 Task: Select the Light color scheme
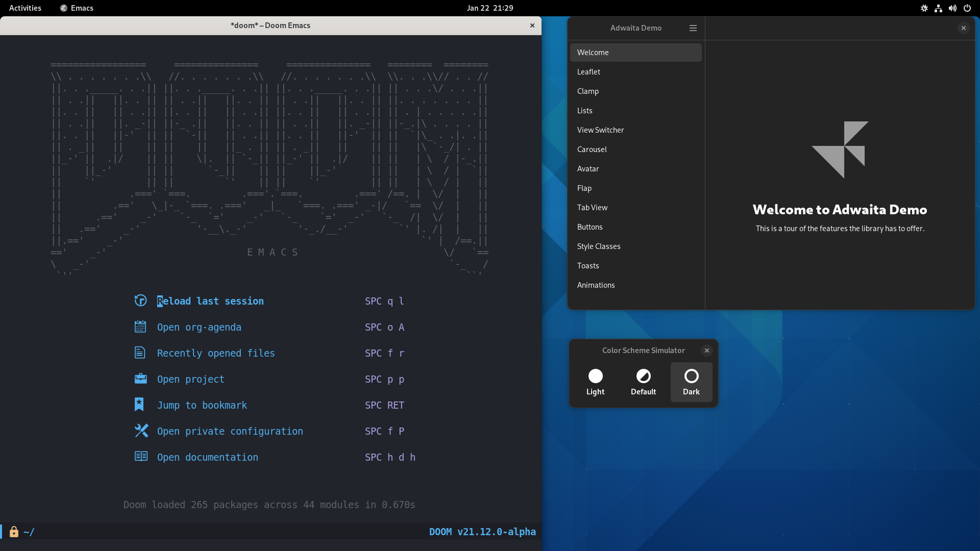click(595, 382)
